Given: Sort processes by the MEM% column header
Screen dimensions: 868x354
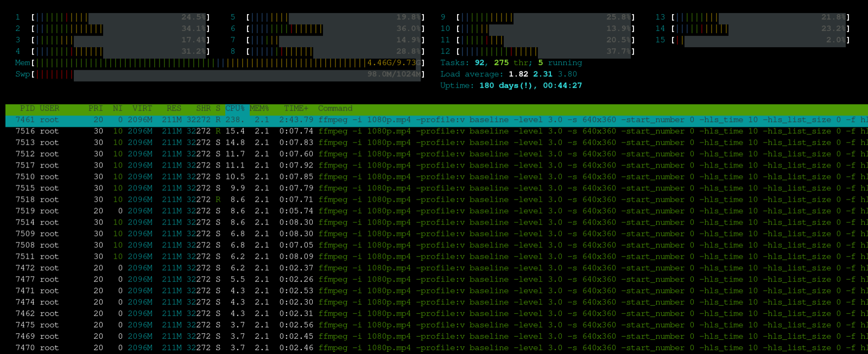Looking at the screenshot, I should tap(259, 108).
